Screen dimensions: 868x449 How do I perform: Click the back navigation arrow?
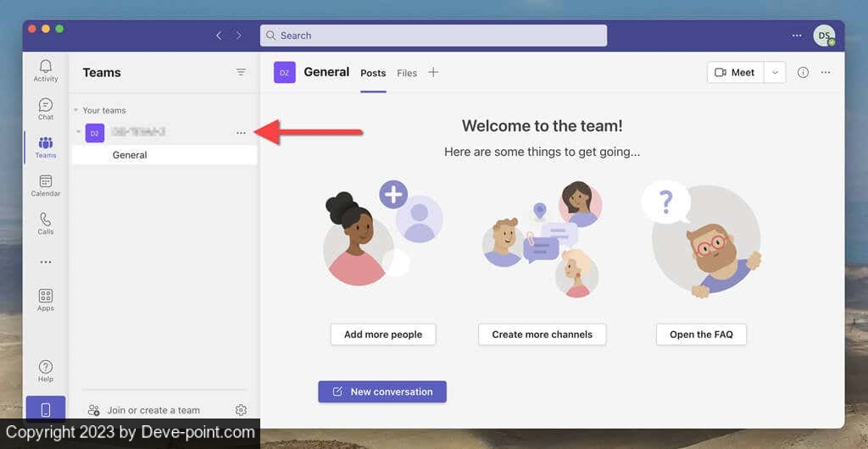click(219, 36)
